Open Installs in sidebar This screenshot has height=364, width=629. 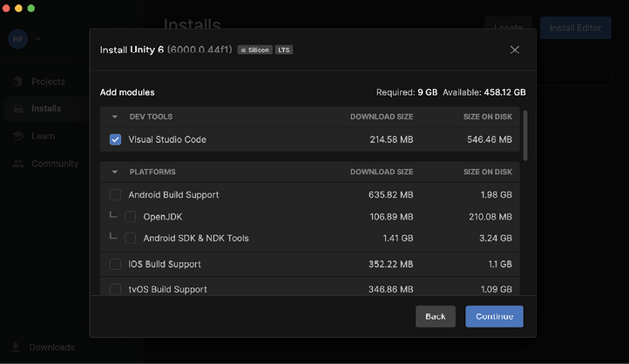tap(46, 109)
